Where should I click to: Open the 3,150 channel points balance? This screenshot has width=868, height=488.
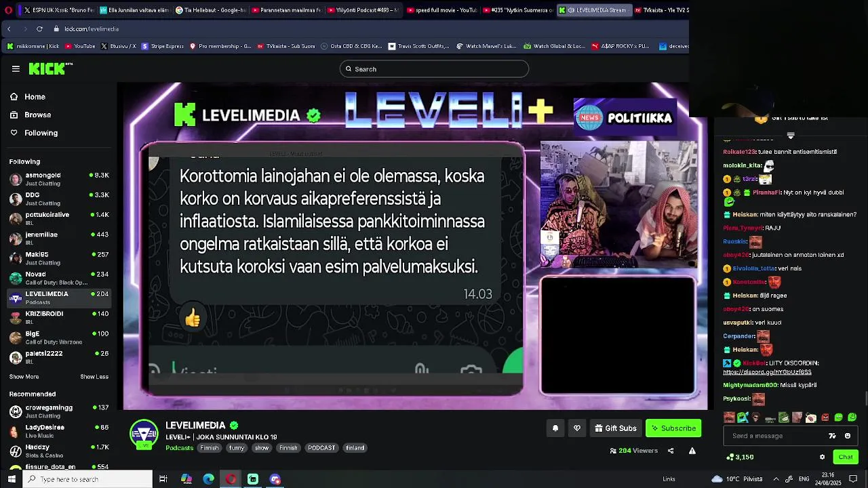point(740,457)
